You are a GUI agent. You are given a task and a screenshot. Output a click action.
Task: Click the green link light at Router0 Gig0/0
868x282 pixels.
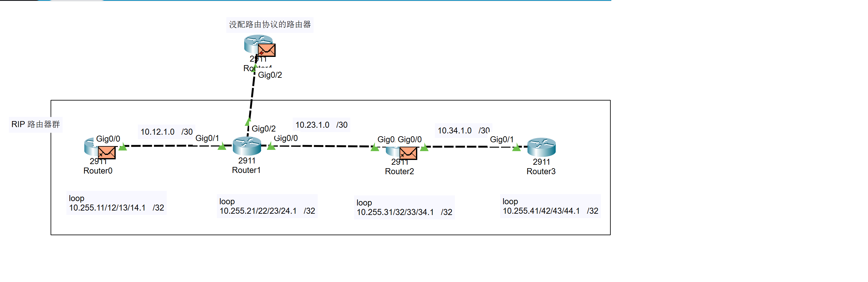[123, 147]
